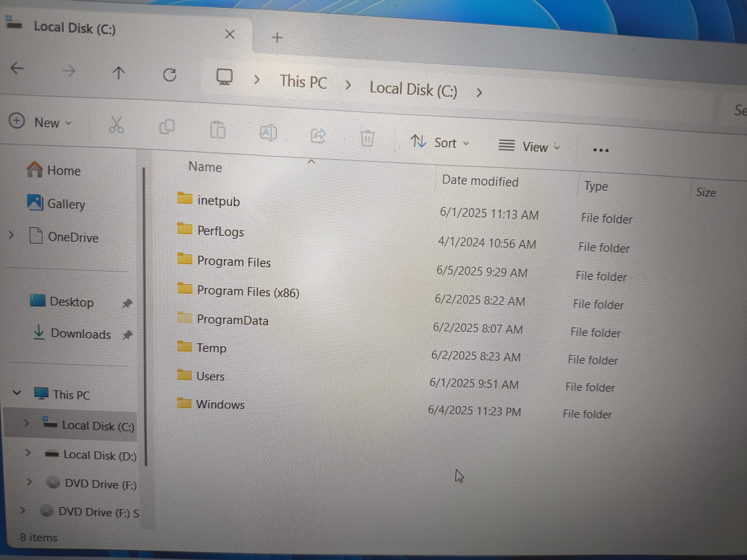Sort by the Type column header
747x560 pixels.
click(596, 187)
